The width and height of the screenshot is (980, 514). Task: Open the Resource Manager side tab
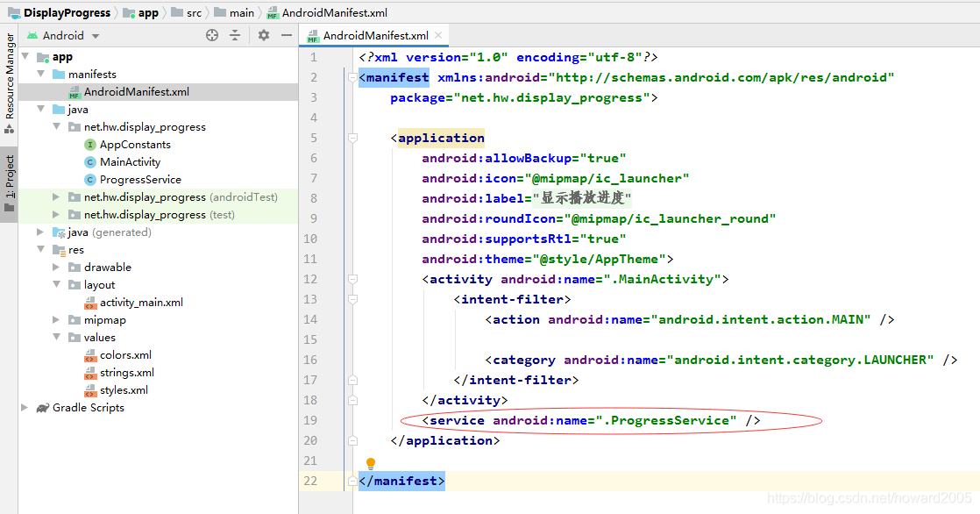pyautogui.click(x=10, y=84)
